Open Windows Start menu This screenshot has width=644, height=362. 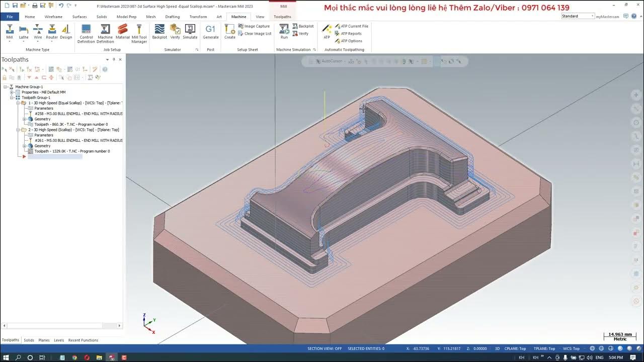pyautogui.click(x=6, y=357)
